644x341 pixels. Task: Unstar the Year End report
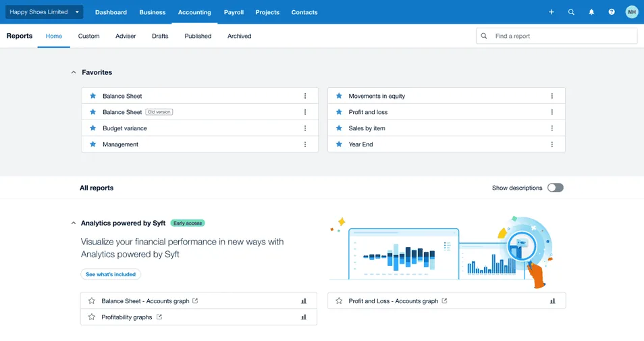point(339,145)
